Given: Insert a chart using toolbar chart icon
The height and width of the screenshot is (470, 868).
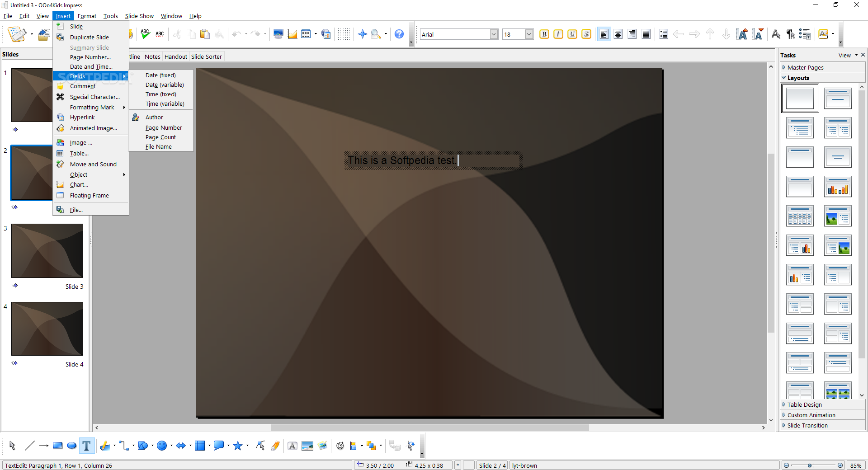Looking at the screenshot, I should pyautogui.click(x=292, y=34).
